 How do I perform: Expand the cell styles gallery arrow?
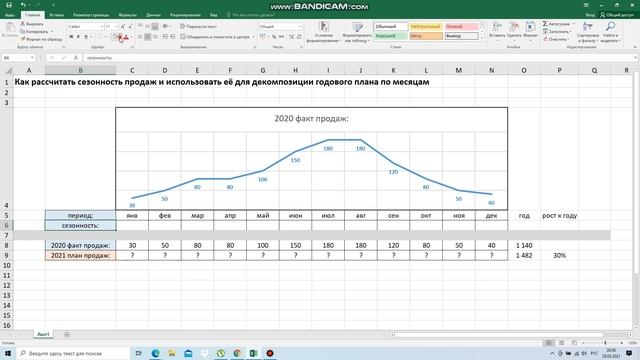pos(482,38)
